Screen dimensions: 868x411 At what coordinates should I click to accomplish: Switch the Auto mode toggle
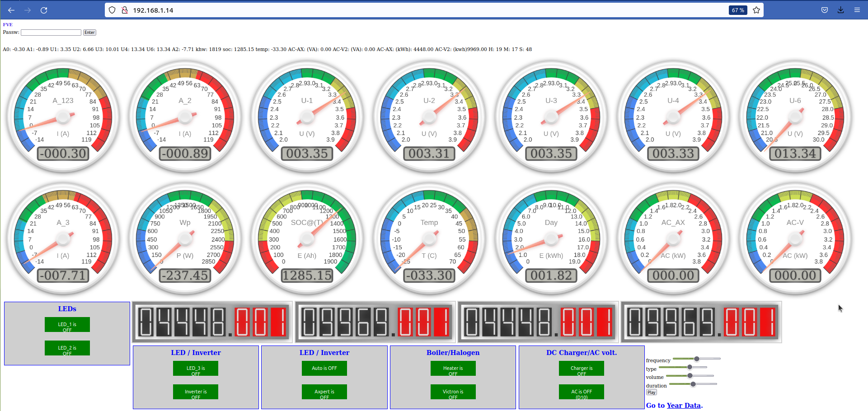pyautogui.click(x=324, y=369)
